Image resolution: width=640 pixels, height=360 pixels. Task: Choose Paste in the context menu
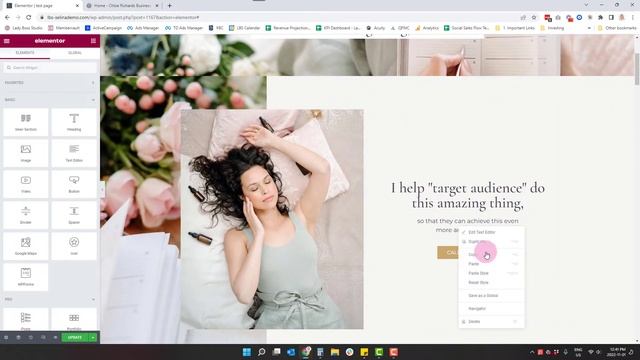click(x=491, y=264)
